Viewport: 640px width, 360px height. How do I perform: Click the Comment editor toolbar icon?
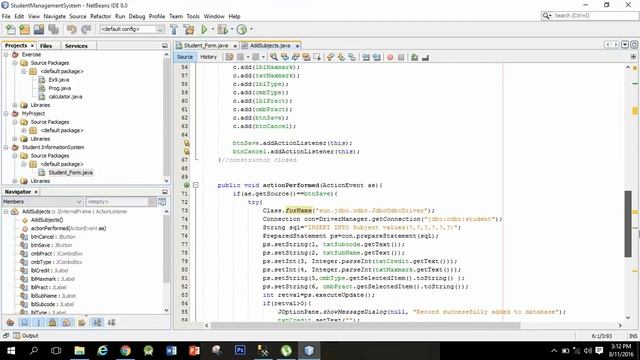click(x=415, y=57)
